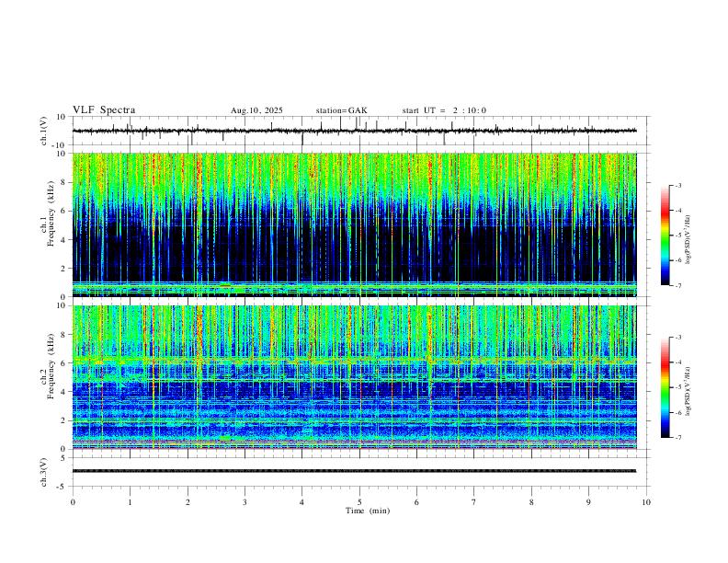Image resolution: width=728 pixels, height=563 pixels.
Task: Click the "-7" label on ch.2 color bar
Action: (x=678, y=438)
